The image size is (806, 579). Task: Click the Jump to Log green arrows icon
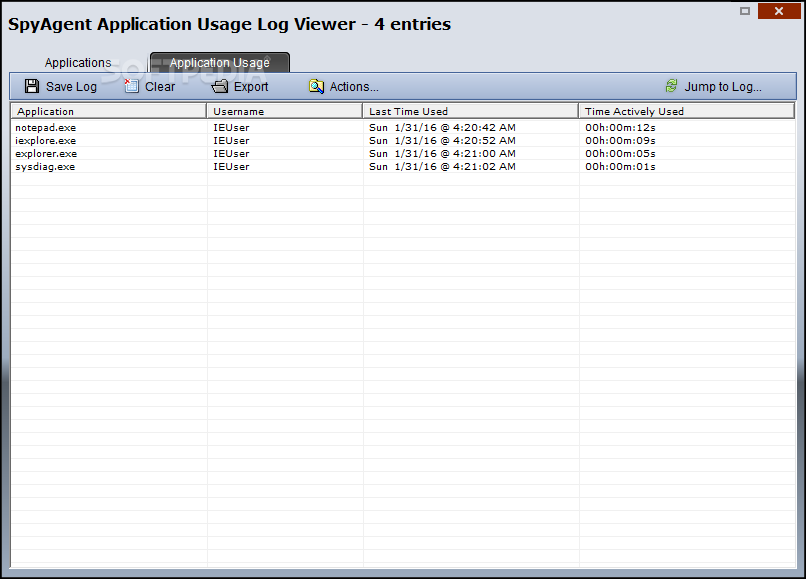click(x=671, y=86)
